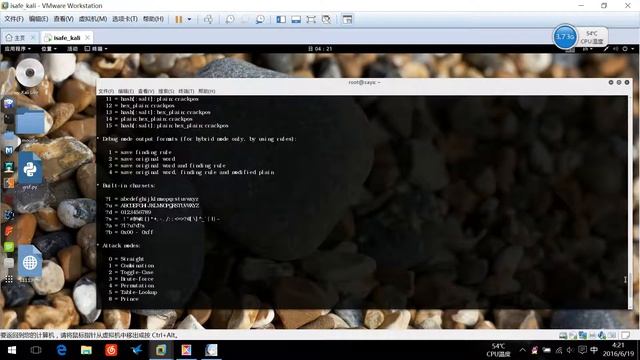
Task: Toggle the thumbnail bar view icon
Action: click(296, 19)
